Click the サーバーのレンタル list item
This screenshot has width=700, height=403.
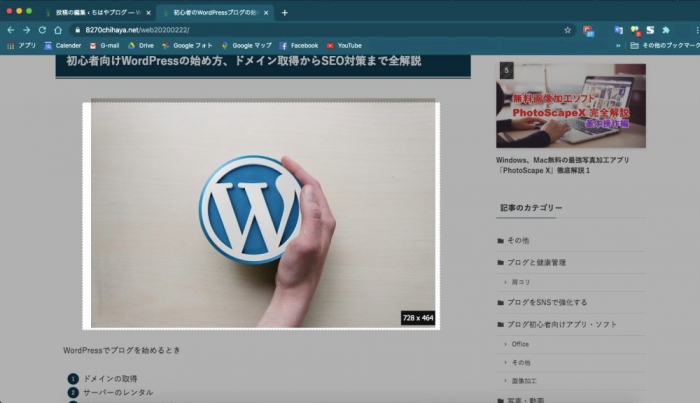pos(118,393)
